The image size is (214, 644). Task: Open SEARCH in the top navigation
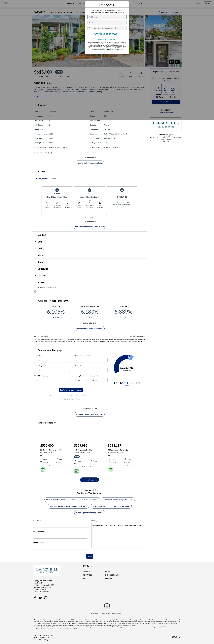[70, 3]
